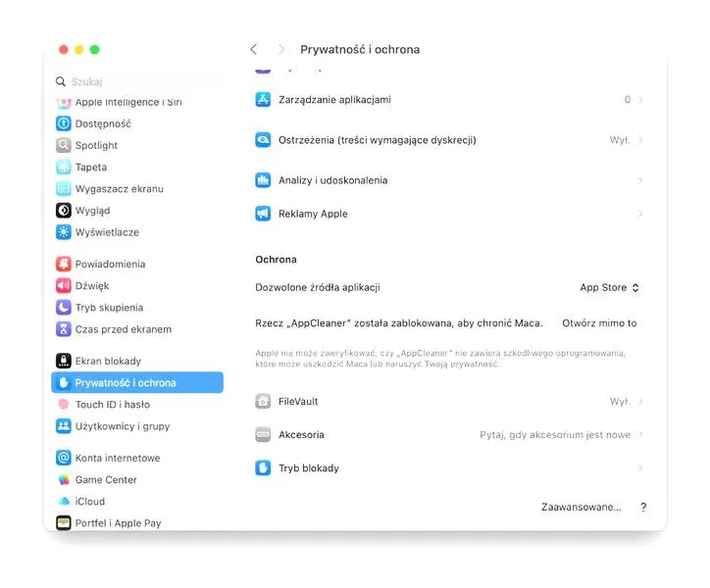Click the 'Dozwolone źródła aplikacji' label
The height and width of the screenshot is (588, 710).
click(x=318, y=287)
